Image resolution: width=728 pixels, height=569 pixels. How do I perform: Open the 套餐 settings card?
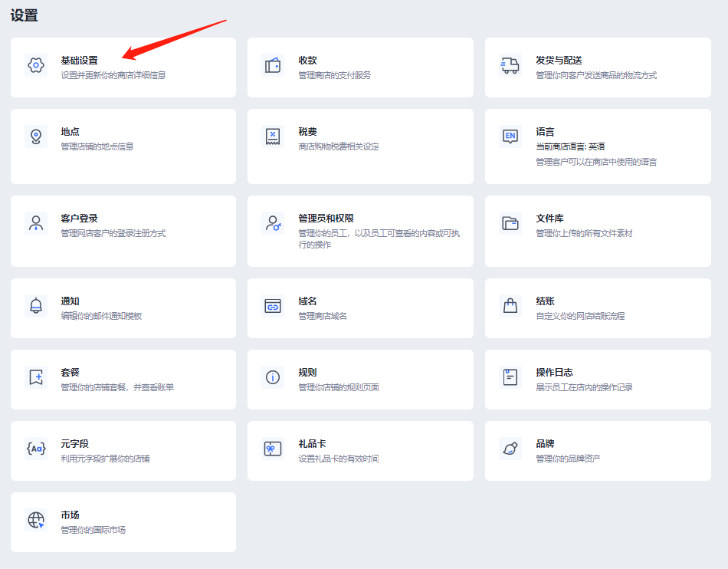pos(123,380)
